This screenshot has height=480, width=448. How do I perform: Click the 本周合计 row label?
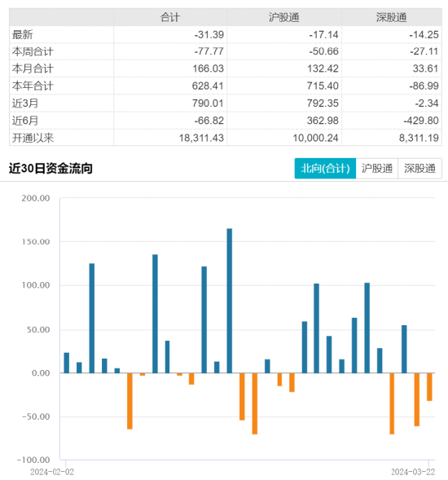pos(33,51)
